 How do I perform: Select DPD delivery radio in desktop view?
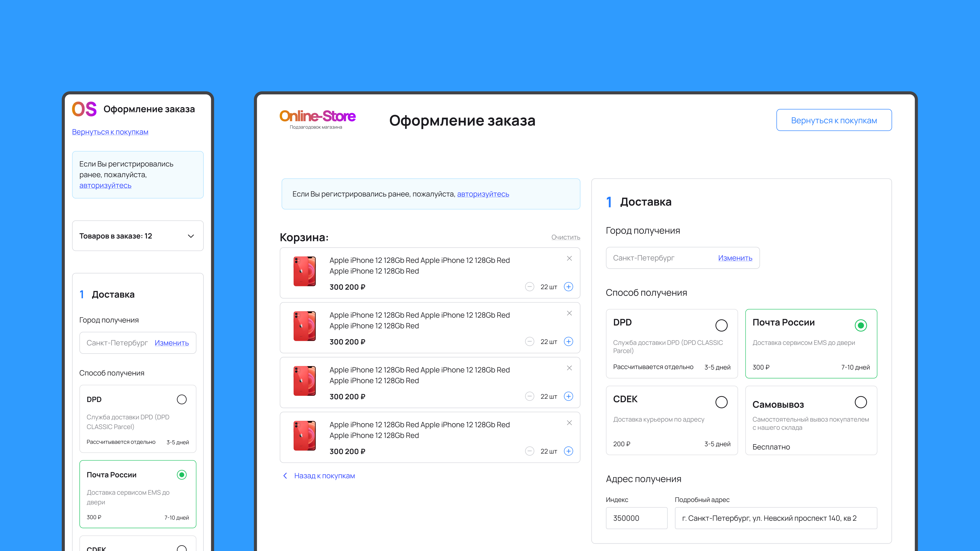pyautogui.click(x=721, y=325)
